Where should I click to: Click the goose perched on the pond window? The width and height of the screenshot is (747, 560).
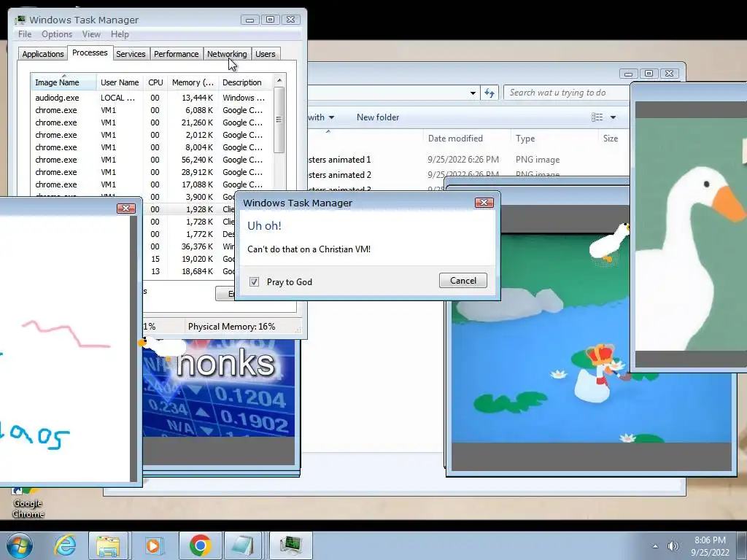tap(610, 242)
